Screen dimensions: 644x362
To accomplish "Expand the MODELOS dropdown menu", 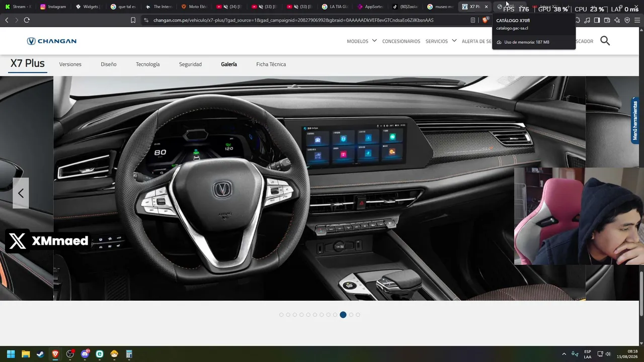I will pos(362,41).
